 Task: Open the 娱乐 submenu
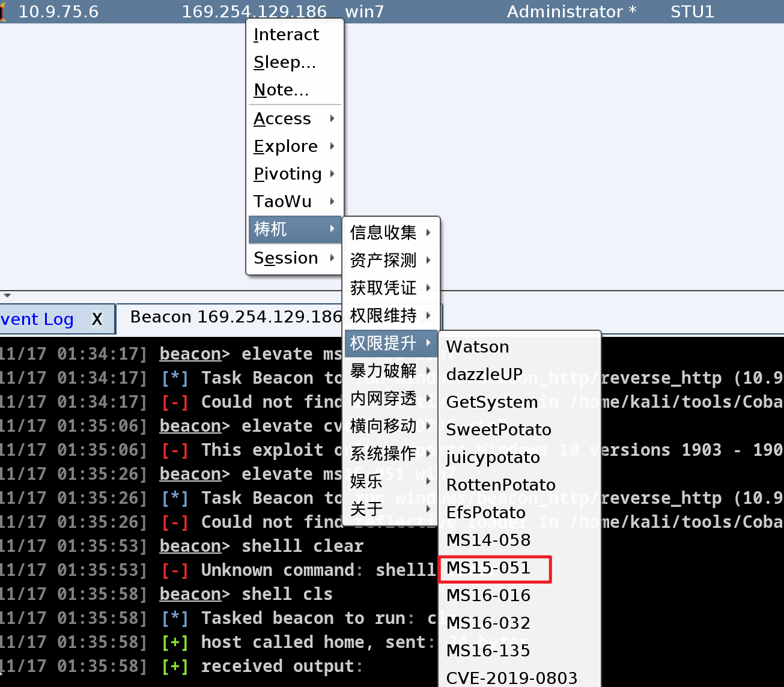(391, 481)
